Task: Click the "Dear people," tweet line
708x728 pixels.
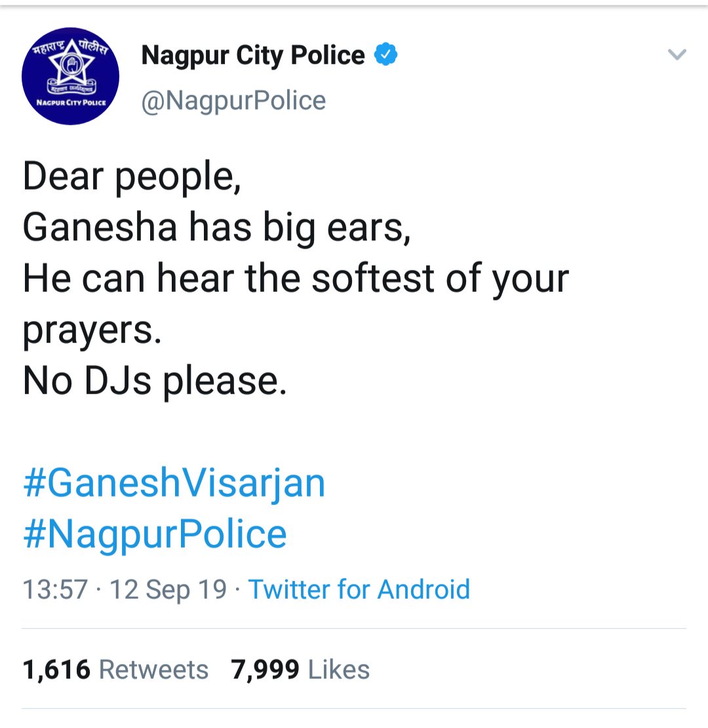Action: pos(132,177)
